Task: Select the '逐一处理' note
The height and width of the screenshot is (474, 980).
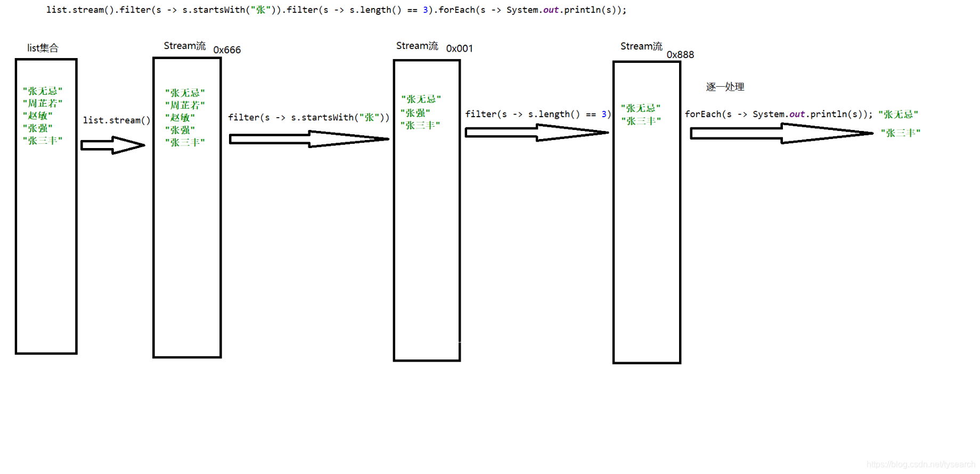Action: [x=725, y=87]
